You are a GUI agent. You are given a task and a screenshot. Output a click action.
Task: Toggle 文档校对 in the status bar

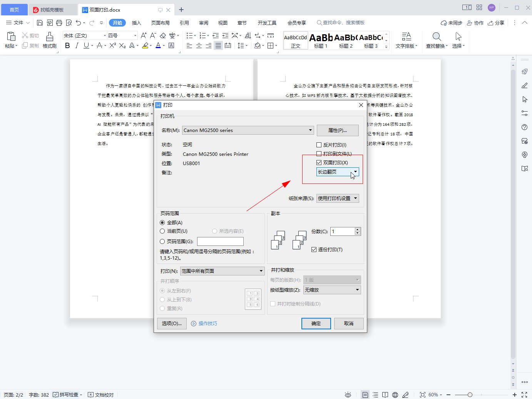(101, 395)
